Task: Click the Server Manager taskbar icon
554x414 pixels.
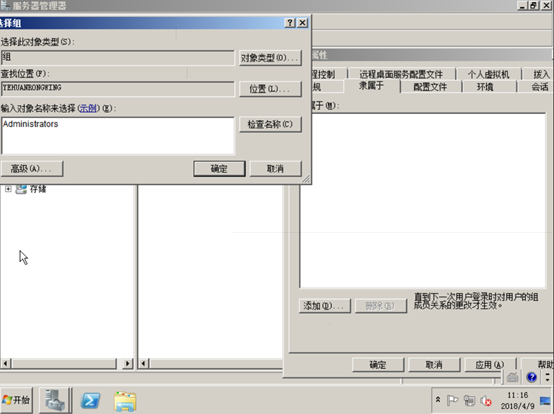Action: click(x=54, y=400)
